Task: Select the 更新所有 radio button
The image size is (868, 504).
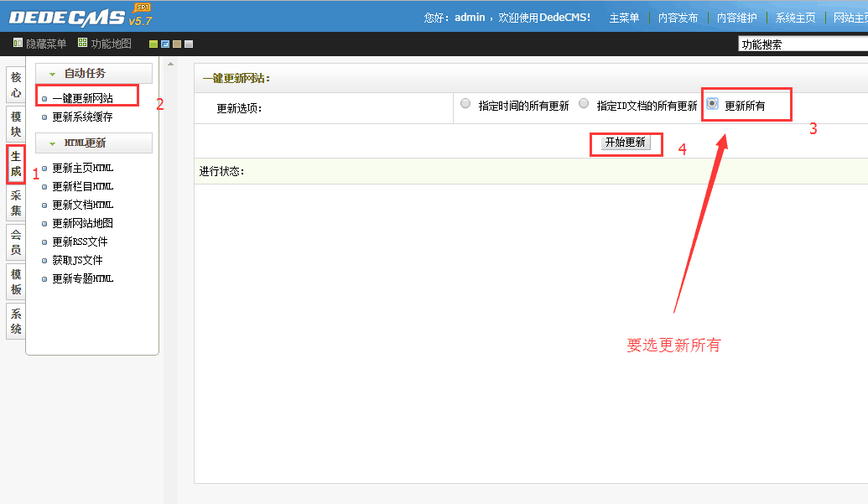Action: click(x=713, y=103)
